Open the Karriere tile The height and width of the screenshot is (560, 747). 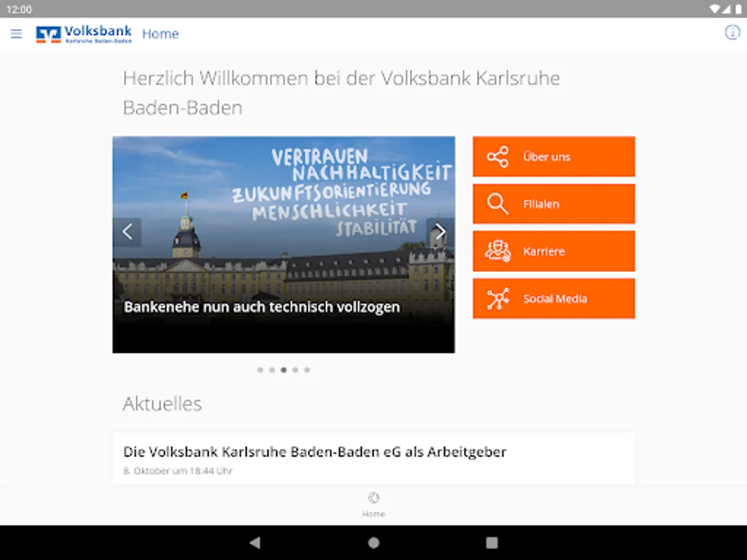pyautogui.click(x=554, y=251)
